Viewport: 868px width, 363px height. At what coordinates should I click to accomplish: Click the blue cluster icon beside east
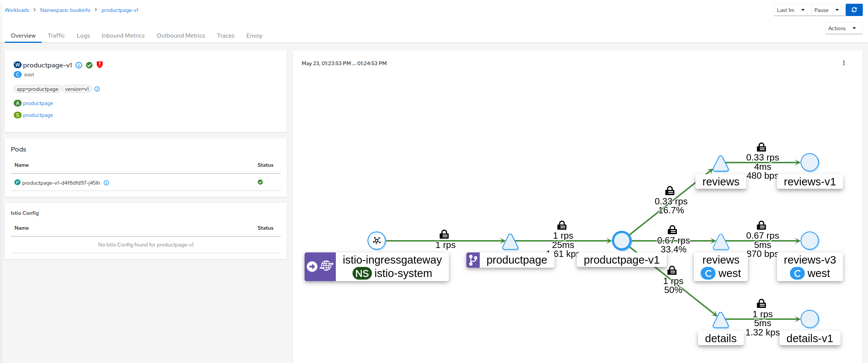pos(17,74)
